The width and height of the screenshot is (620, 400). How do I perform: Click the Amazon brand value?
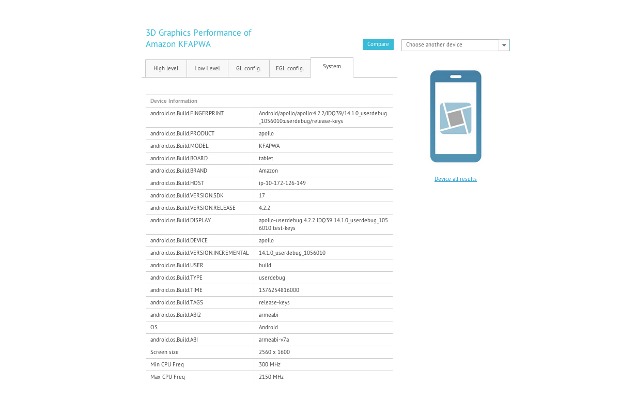[x=268, y=171]
